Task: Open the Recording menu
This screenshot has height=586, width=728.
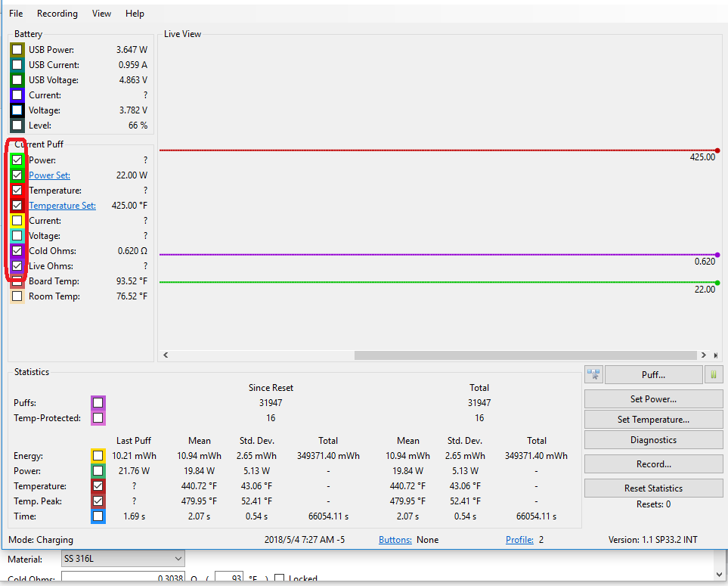Action: tap(57, 14)
